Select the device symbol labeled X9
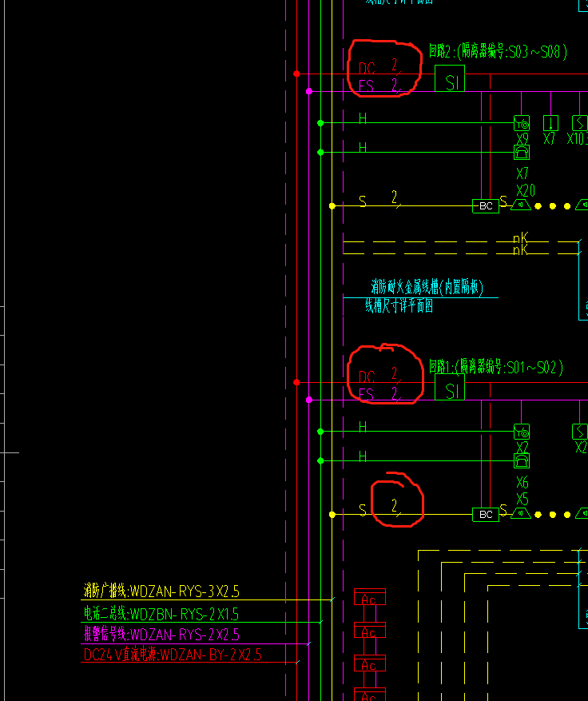 tap(522, 123)
